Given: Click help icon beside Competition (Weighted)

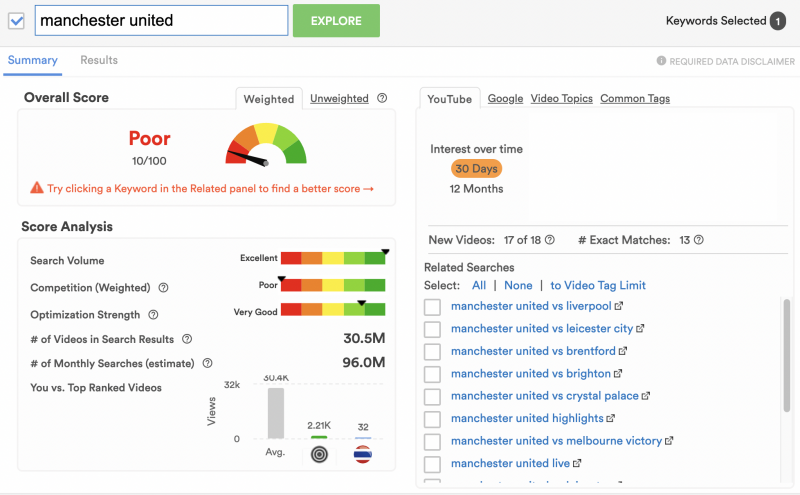Looking at the screenshot, I should pos(164,288).
